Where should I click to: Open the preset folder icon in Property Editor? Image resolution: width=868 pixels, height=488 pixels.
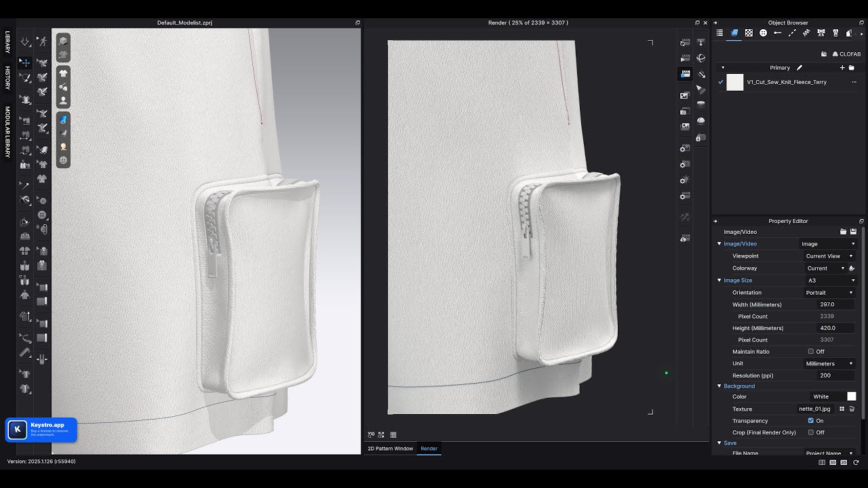pyautogui.click(x=844, y=232)
